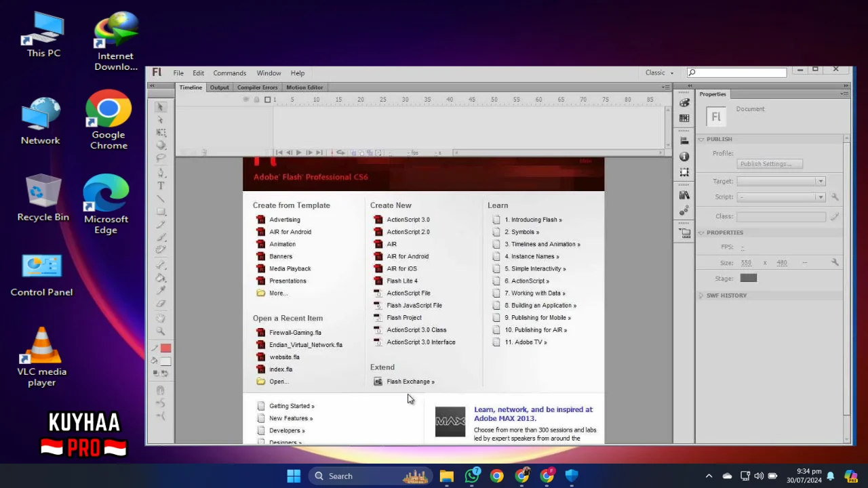Select the Free Transform tool
The width and height of the screenshot is (868, 488).
pos(161,133)
